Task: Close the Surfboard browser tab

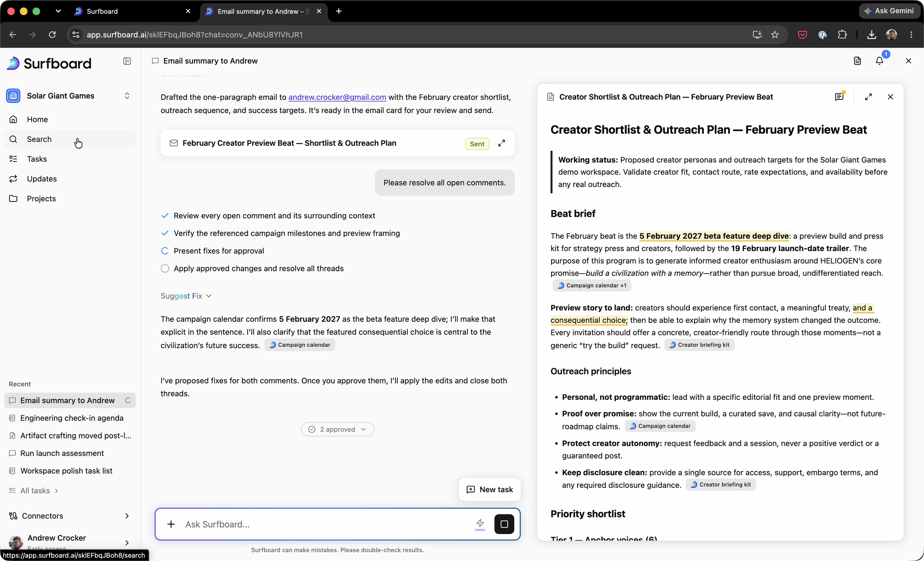Action: 188,11
